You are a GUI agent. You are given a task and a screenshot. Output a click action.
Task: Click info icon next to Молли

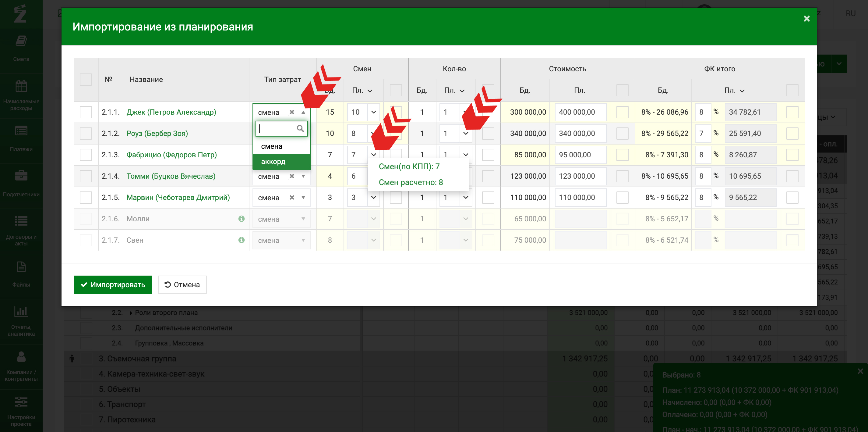point(241,219)
